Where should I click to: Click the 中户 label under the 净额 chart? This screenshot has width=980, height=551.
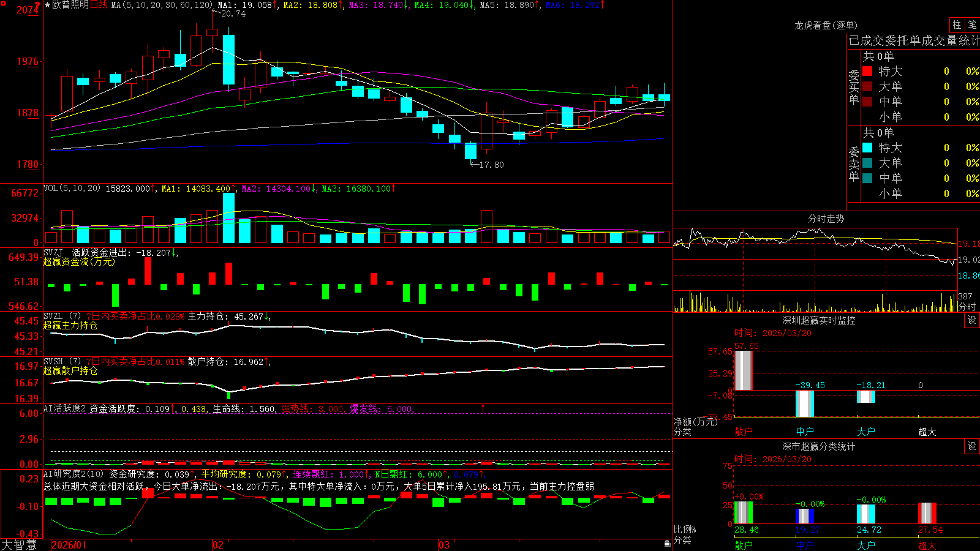(805, 432)
